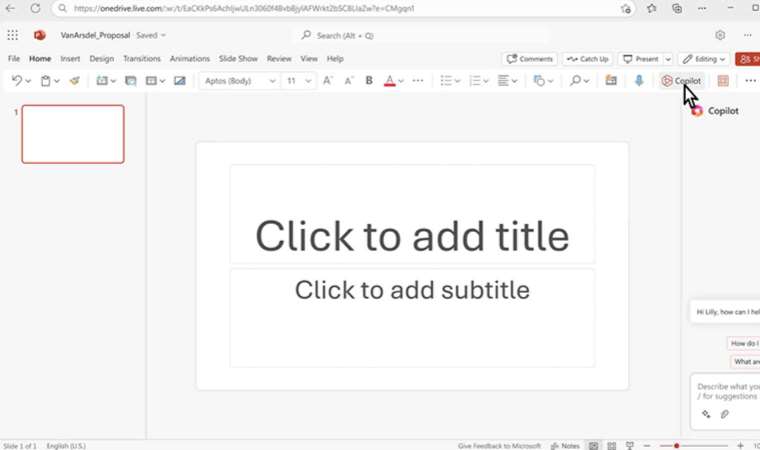Click the Comments button
The width and height of the screenshot is (760, 450).
530,59
